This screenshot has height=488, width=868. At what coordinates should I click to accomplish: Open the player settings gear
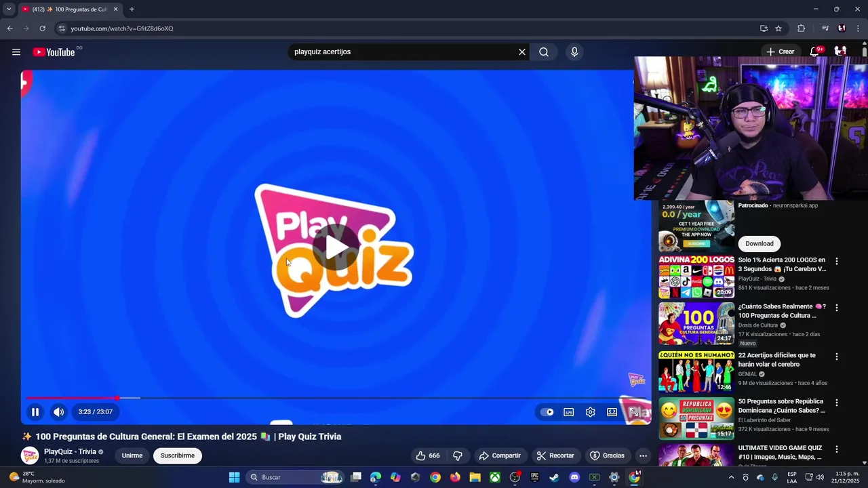591,412
